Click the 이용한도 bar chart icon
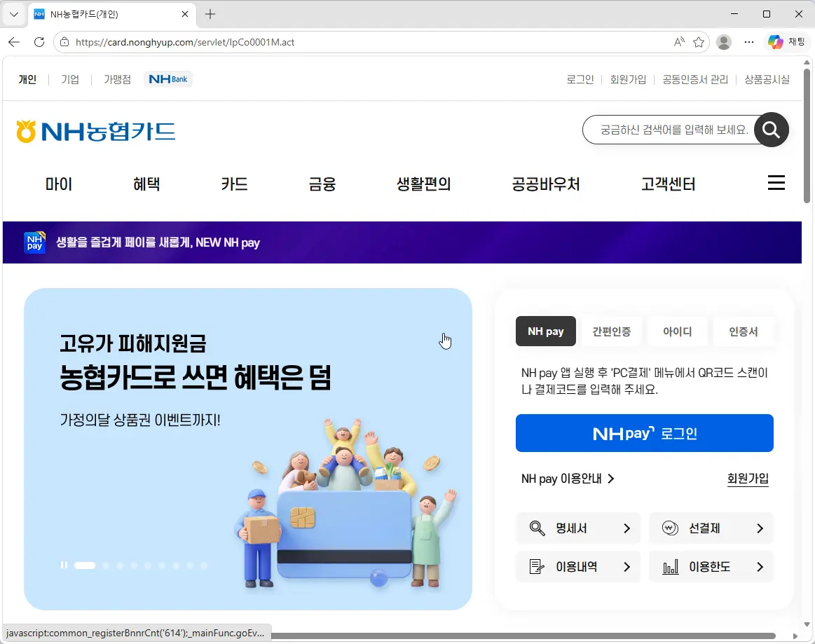Viewport: 815px width, 644px height. [x=671, y=566]
